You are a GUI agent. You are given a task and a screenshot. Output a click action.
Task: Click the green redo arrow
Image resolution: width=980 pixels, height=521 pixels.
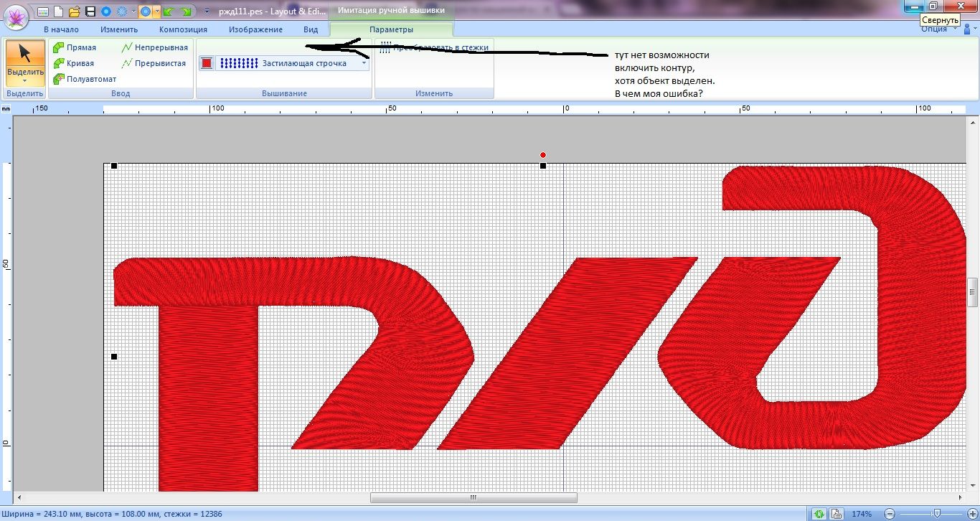186,11
